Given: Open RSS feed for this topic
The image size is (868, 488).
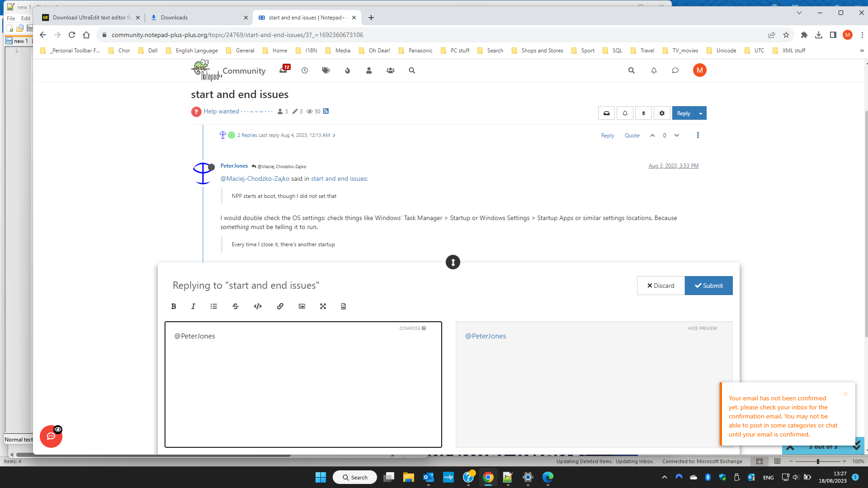Looking at the screenshot, I should coord(326,111).
